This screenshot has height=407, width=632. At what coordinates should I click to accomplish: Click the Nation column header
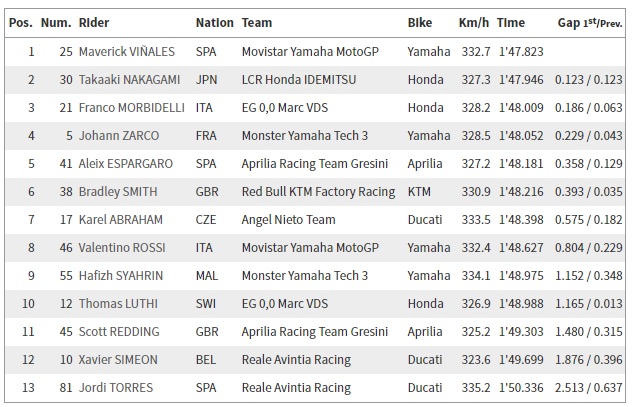[215, 22]
